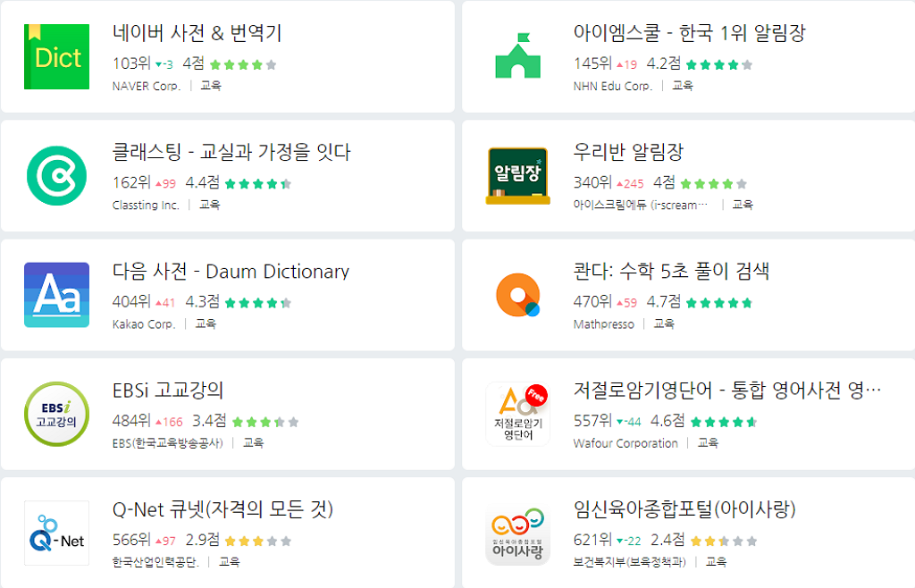Click the 교육 category next to 한국산업인력공단
This screenshot has height=588, width=915.
[230, 562]
